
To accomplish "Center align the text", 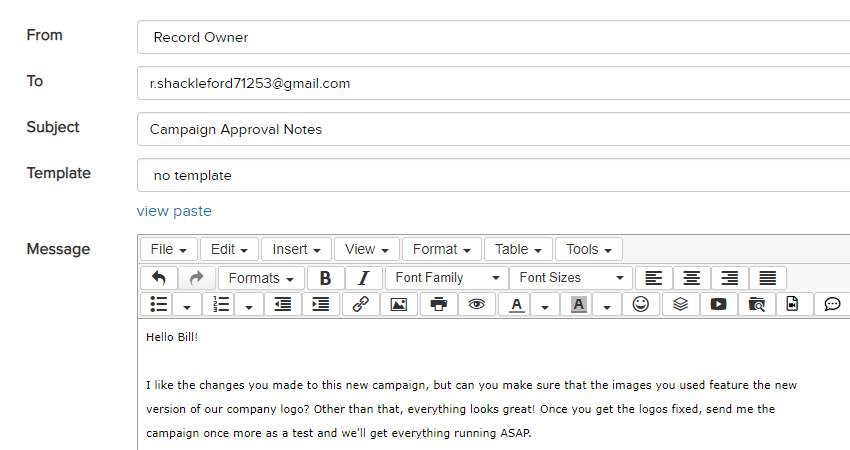I will (x=692, y=278).
